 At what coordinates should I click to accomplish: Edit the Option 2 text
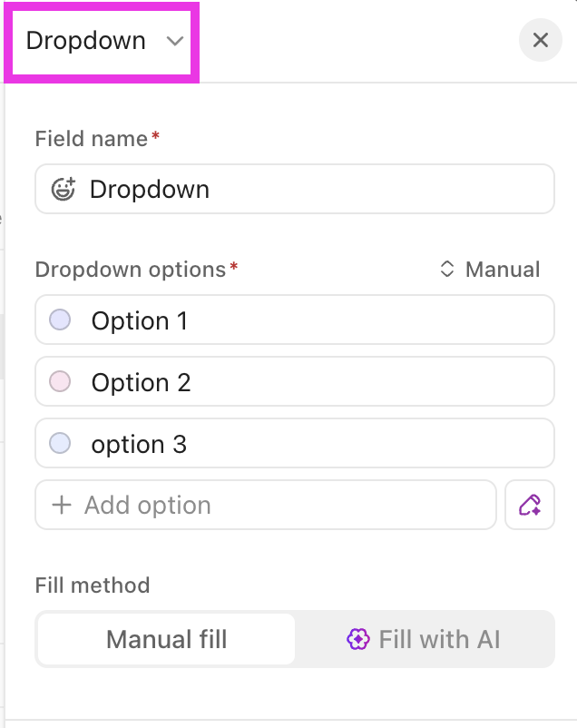click(x=142, y=382)
